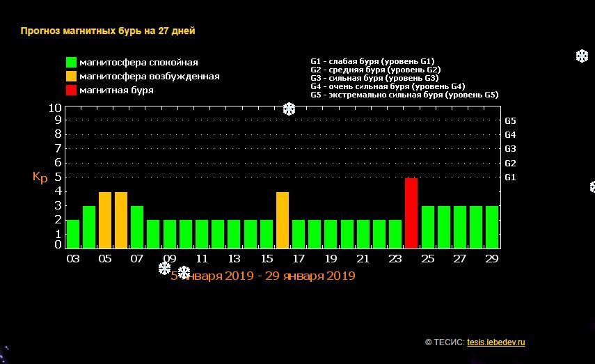Select the orange bar for January 06
Image resolution: width=595 pixels, height=364 pixels.
pos(121,221)
